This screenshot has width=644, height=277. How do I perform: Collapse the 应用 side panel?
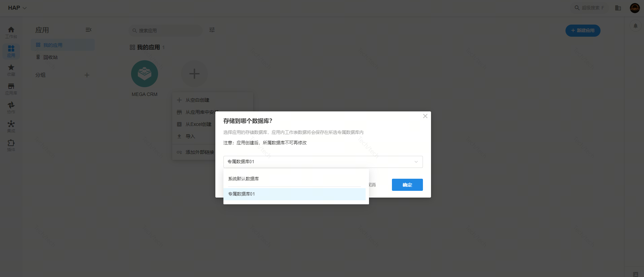point(88,30)
